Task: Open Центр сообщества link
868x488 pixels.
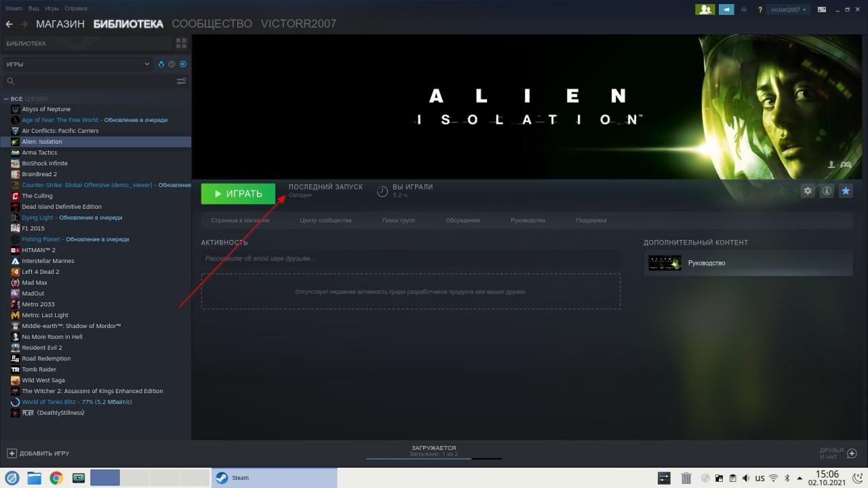Action: tap(325, 220)
